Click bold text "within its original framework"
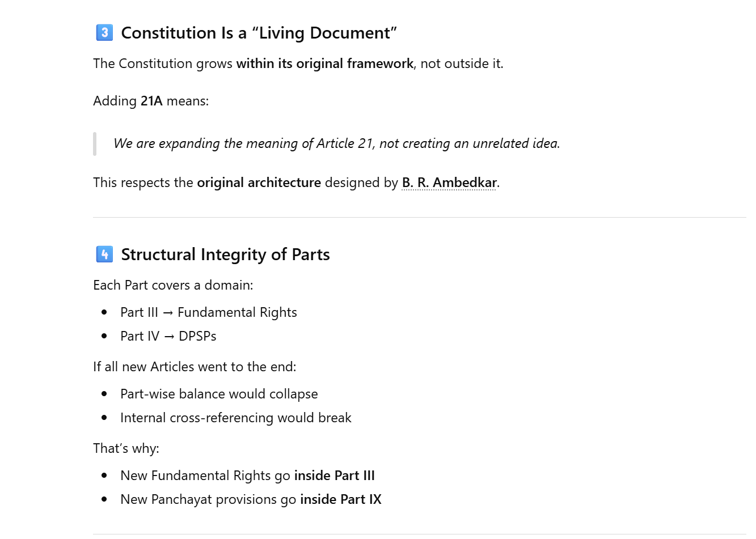This screenshot has width=756, height=539. (x=324, y=63)
